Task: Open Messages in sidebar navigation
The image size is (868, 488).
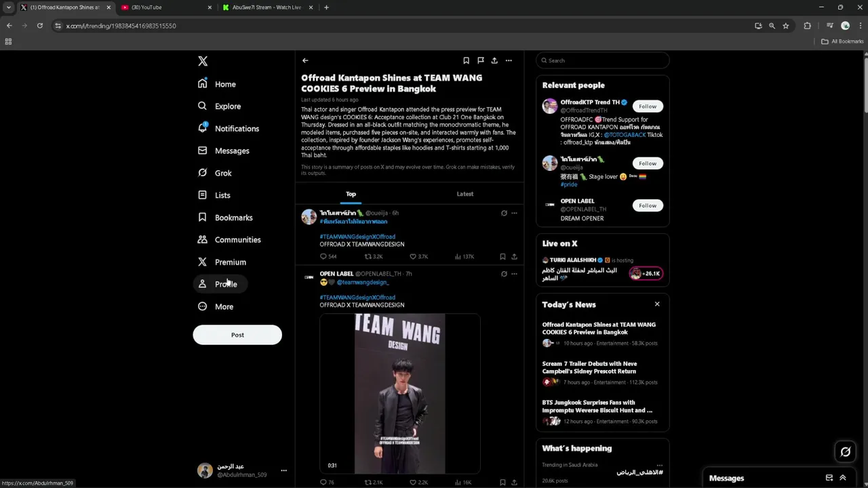Action: pos(224,150)
